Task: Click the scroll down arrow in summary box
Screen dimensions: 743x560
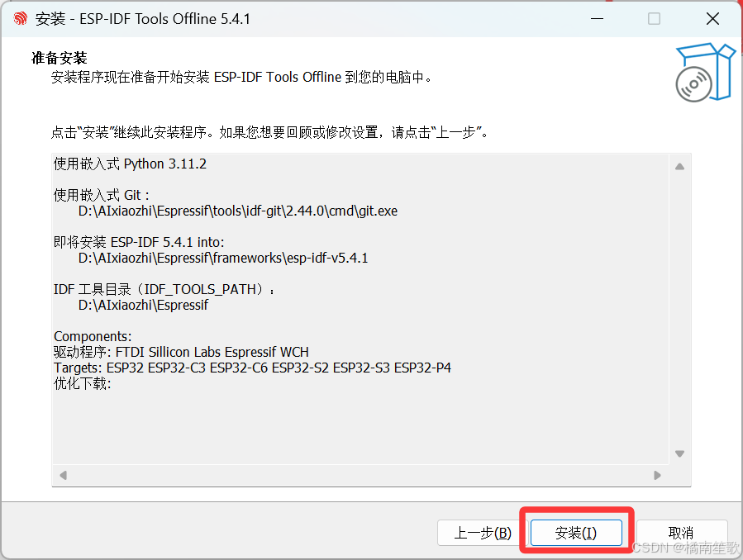Action: coord(679,453)
